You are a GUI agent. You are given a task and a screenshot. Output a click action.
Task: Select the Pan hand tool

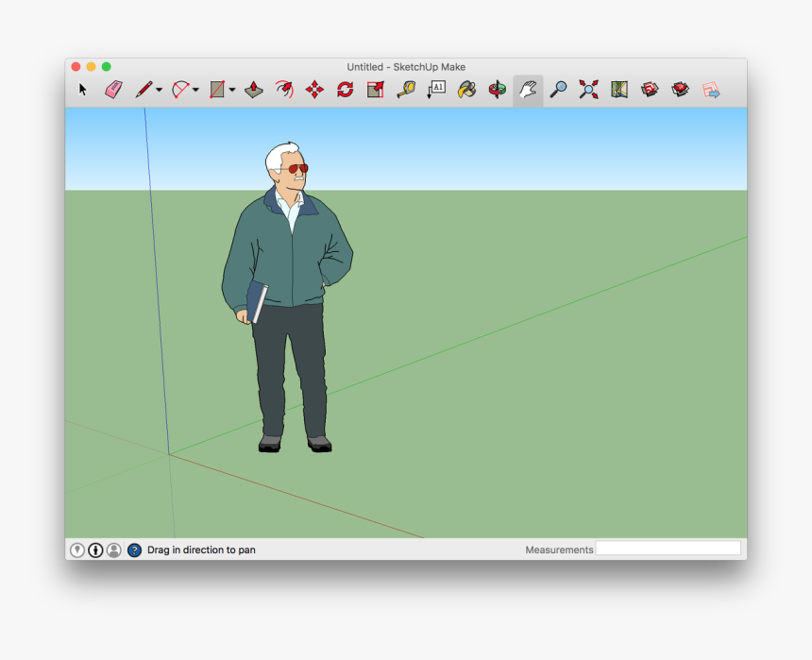click(x=528, y=90)
